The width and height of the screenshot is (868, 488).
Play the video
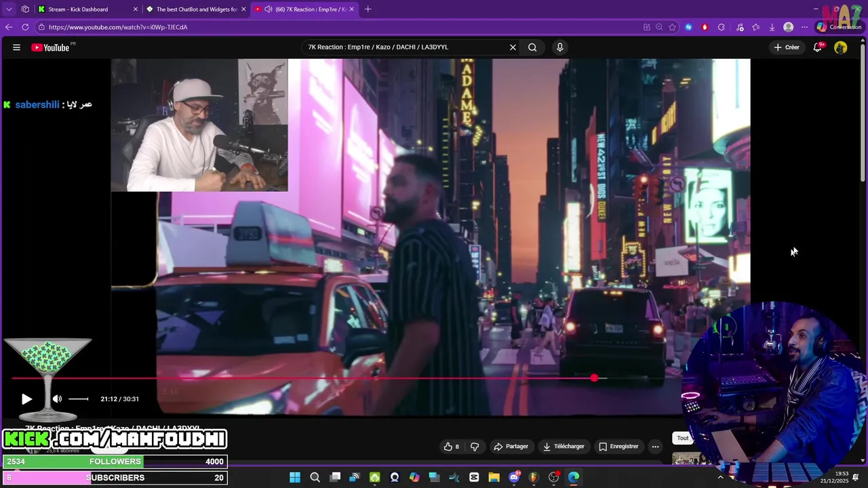click(26, 399)
